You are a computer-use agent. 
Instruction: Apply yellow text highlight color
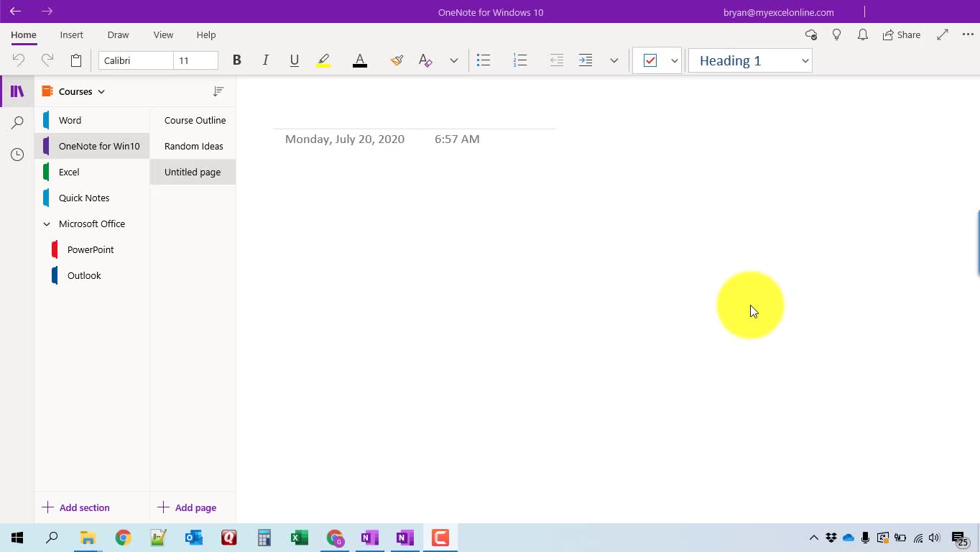pyautogui.click(x=323, y=60)
